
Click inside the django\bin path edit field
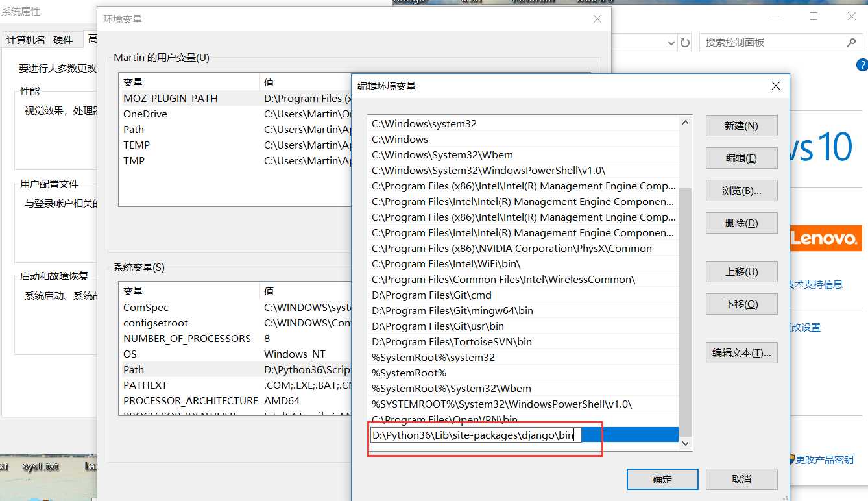click(x=476, y=435)
